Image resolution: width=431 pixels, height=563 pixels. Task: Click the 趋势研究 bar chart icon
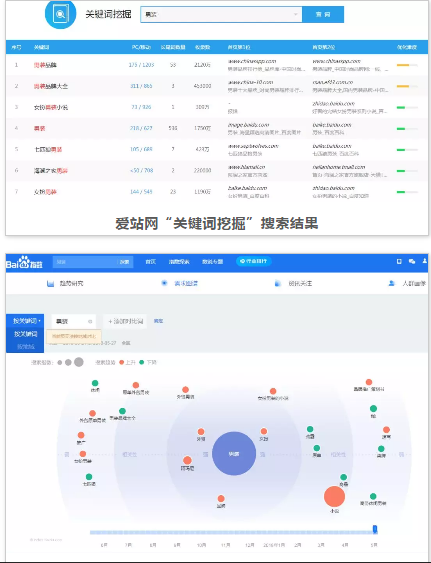click(50, 284)
